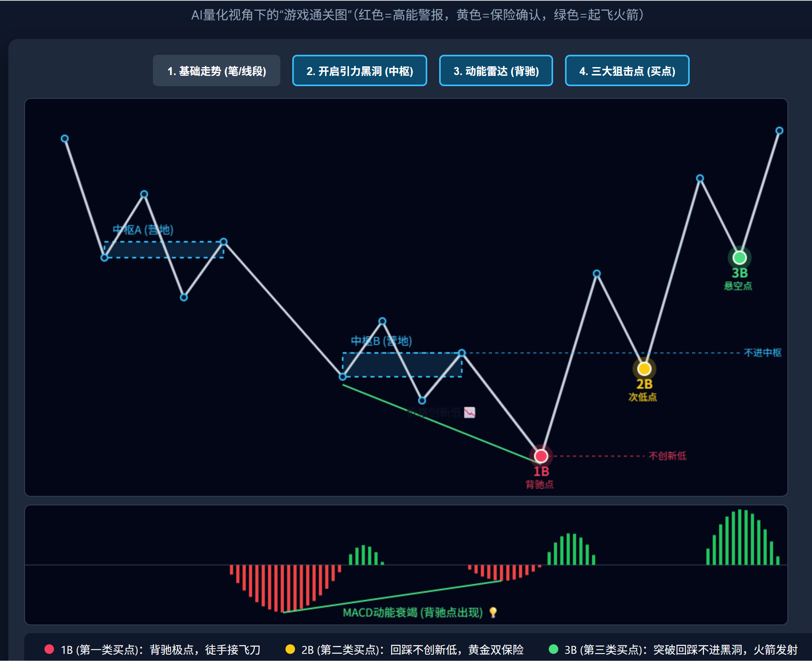
Task: Toggle 2. 开启引力黑洞 (中枢) layer
Action: coord(359,71)
